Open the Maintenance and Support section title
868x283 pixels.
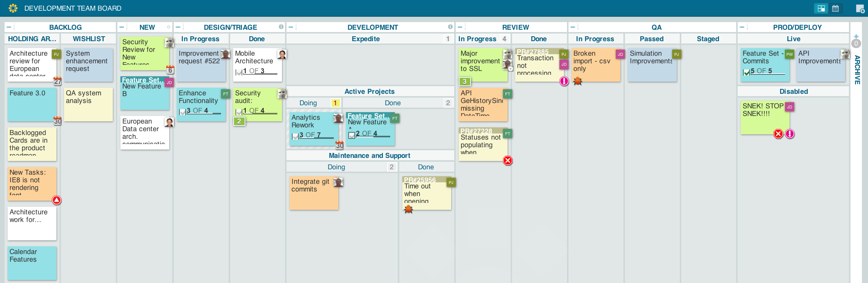(369, 156)
